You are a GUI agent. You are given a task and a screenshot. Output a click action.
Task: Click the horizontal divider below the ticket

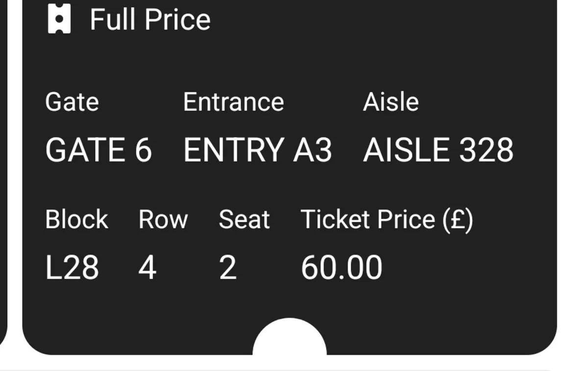(x=275, y=370)
